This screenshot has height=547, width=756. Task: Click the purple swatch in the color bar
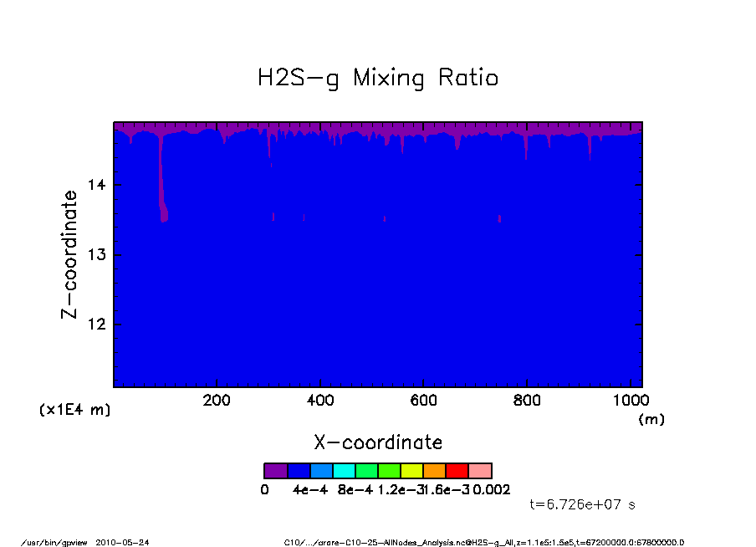275,471
